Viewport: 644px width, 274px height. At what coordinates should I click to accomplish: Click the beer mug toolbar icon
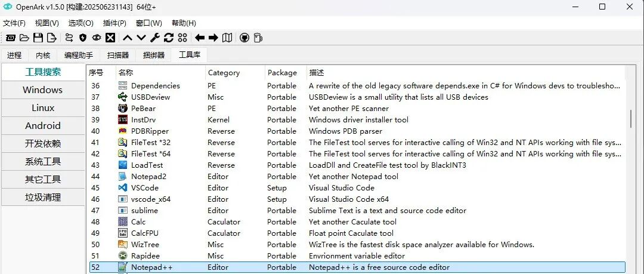pos(258,38)
